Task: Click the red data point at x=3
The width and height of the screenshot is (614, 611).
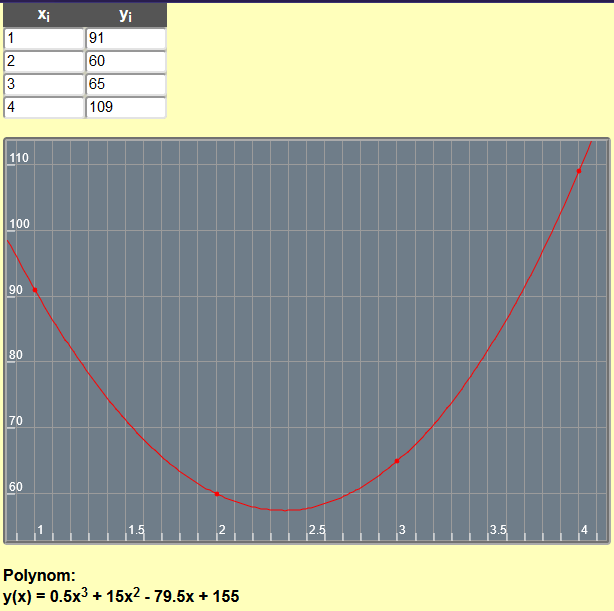Action: coord(397,461)
